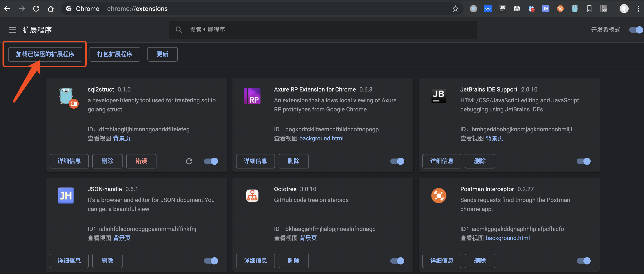
Task: Disable the Axure RP Extension toggle
Action: [x=397, y=161]
